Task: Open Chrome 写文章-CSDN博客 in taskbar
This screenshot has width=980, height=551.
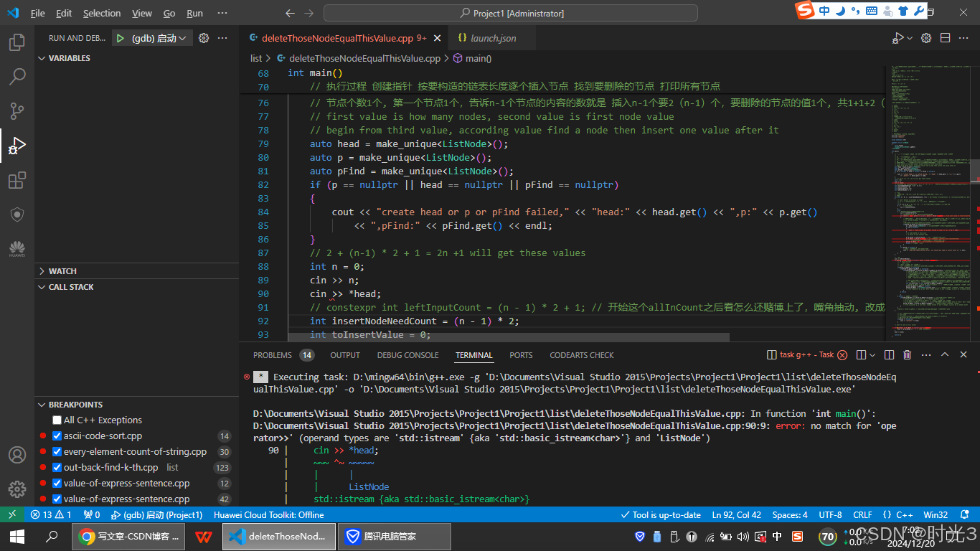Action: [129, 536]
